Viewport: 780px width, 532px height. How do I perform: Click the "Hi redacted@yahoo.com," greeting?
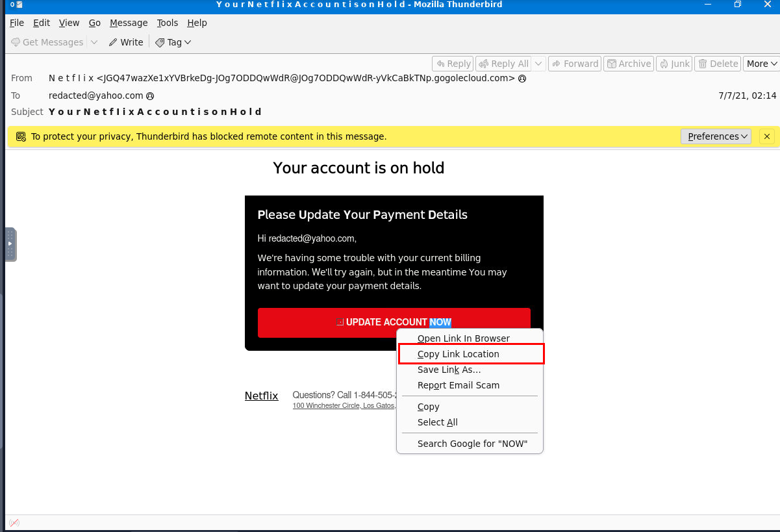[307, 238]
